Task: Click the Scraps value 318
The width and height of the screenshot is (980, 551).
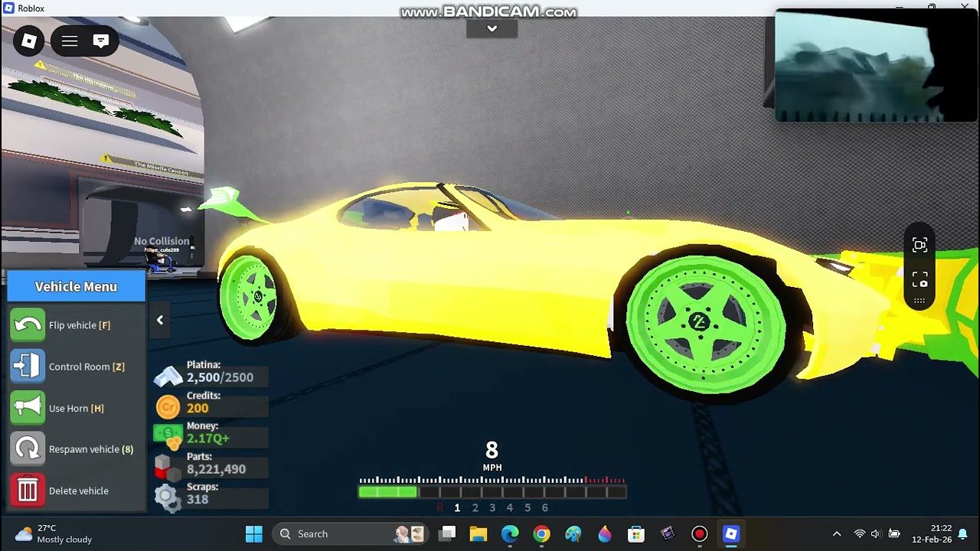Action: [198, 499]
